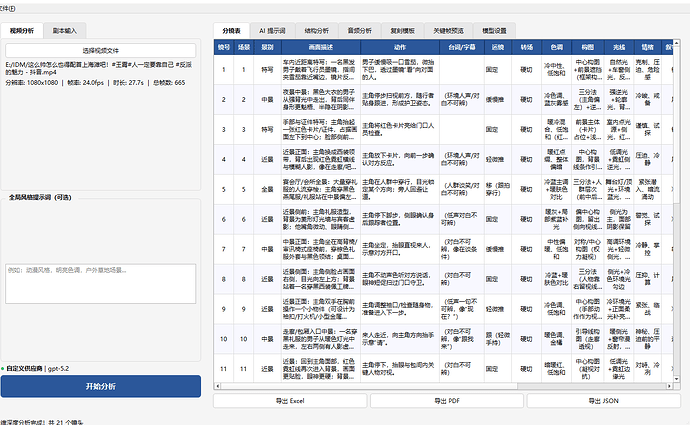Viewport: 690px width, 425px height.
Task: Click the 光线 column header
Action: click(x=619, y=47)
